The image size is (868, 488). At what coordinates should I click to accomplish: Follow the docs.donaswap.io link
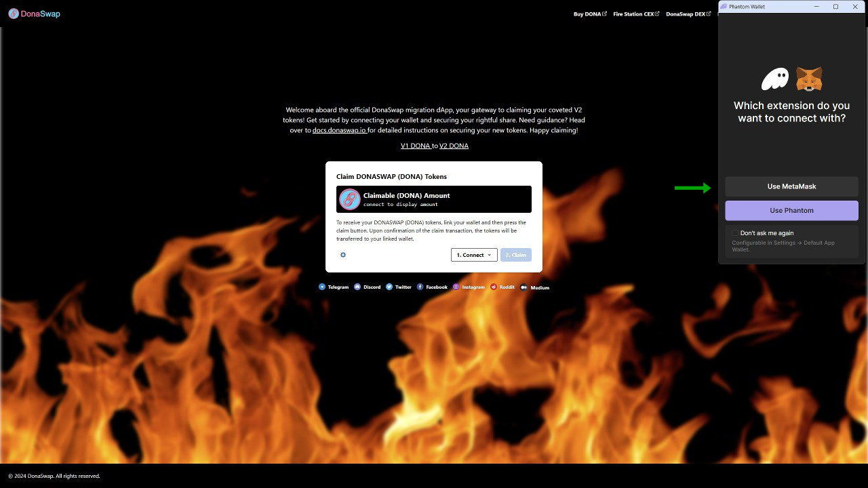coord(339,130)
